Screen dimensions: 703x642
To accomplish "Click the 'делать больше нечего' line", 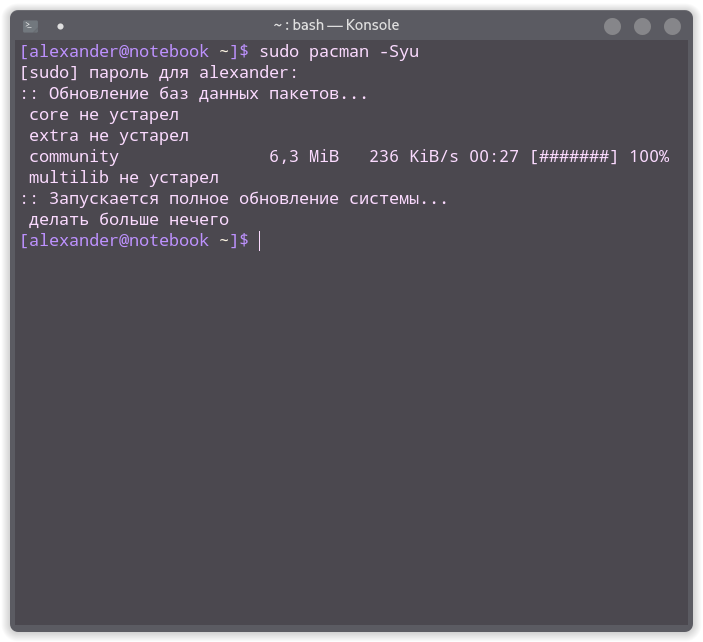I will tap(129, 220).
